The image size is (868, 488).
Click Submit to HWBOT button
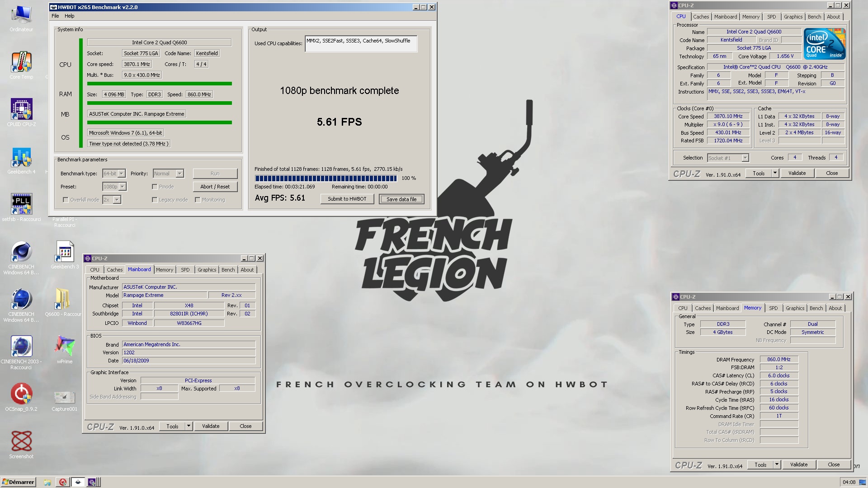coord(347,199)
